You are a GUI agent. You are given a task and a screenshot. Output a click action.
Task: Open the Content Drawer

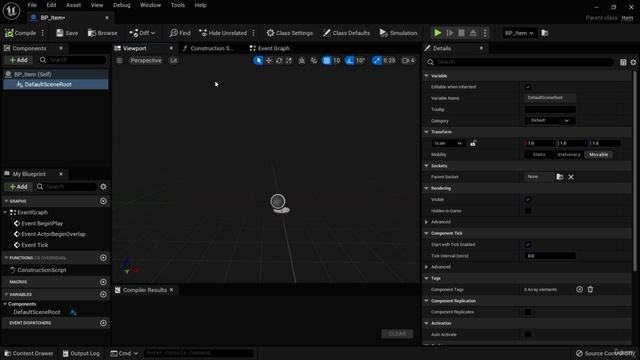[x=29, y=353]
